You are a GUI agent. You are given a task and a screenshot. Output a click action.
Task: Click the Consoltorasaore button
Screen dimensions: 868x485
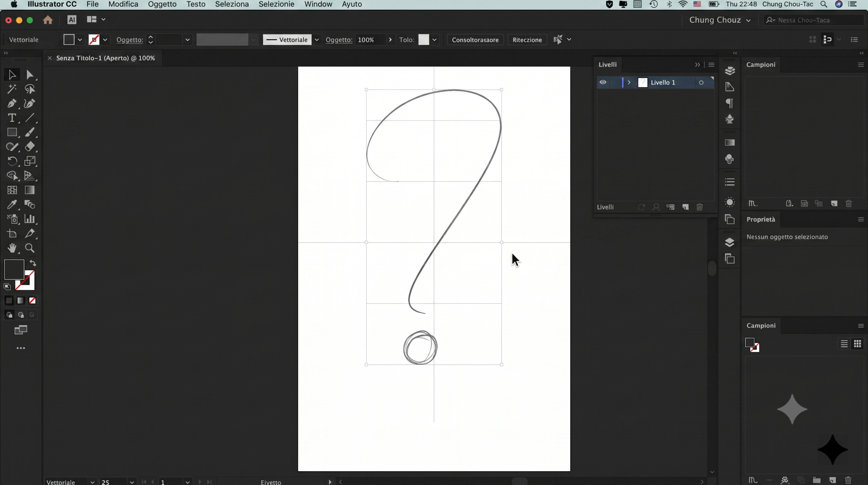click(x=475, y=40)
